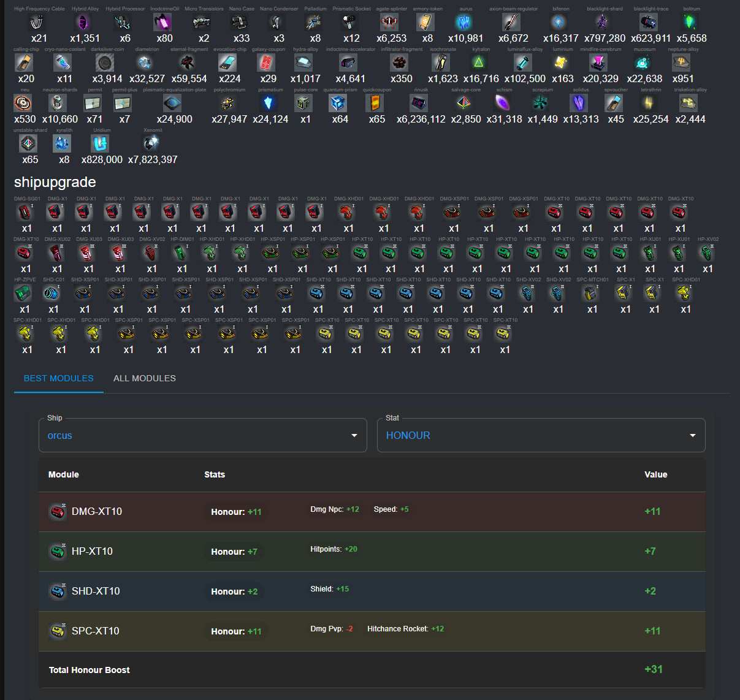The width and height of the screenshot is (740, 700).
Task: Click the SPC-MTCH01 module icon
Action: point(590,293)
